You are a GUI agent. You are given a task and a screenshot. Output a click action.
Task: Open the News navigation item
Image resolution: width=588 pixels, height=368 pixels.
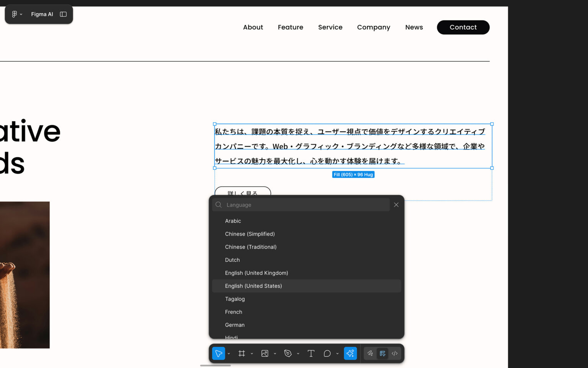tap(414, 27)
